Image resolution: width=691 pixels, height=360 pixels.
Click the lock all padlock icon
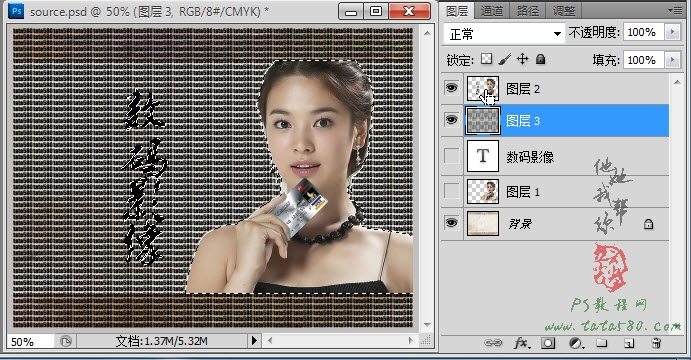tap(540, 59)
